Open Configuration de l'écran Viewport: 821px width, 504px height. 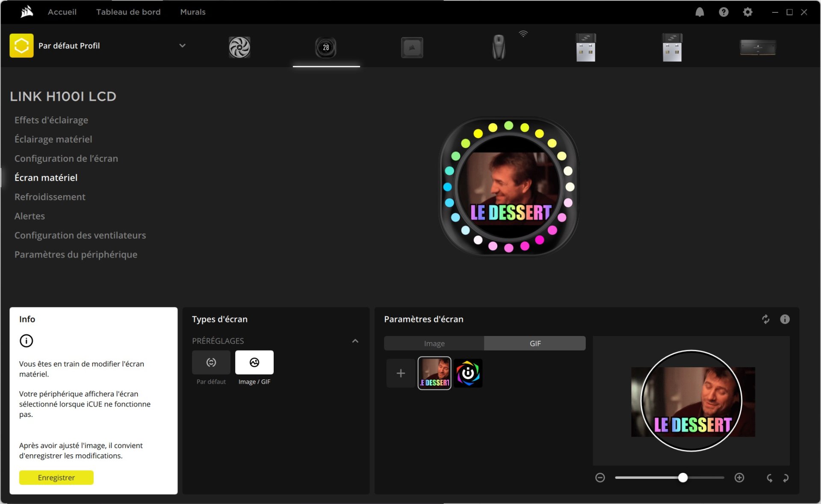point(66,159)
